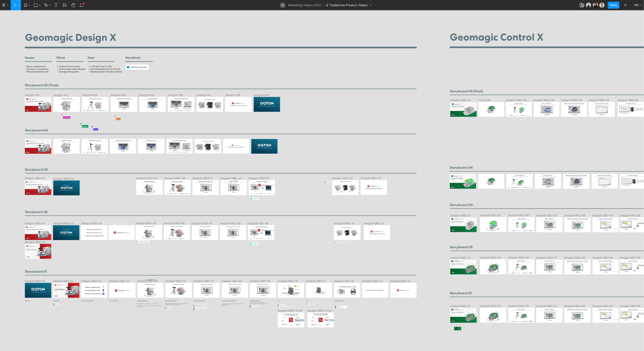Viewport: 644px width, 351px height.
Task: Open the Tradeshow Product Videos file menu chevron
Action: (371, 5)
